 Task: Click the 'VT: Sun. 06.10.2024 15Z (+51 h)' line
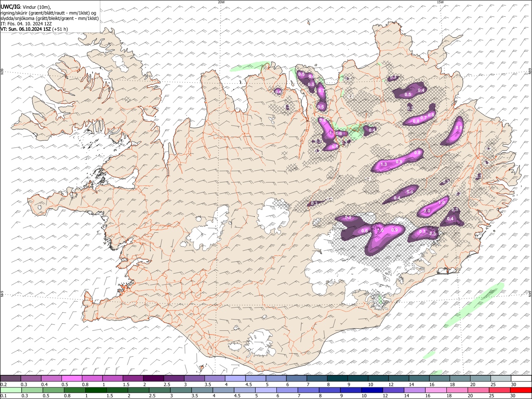(34, 29)
